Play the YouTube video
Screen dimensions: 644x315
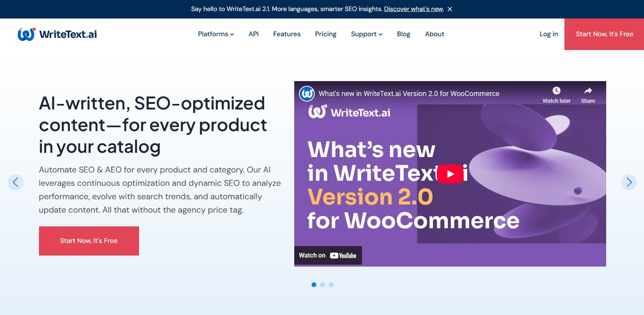tap(450, 174)
